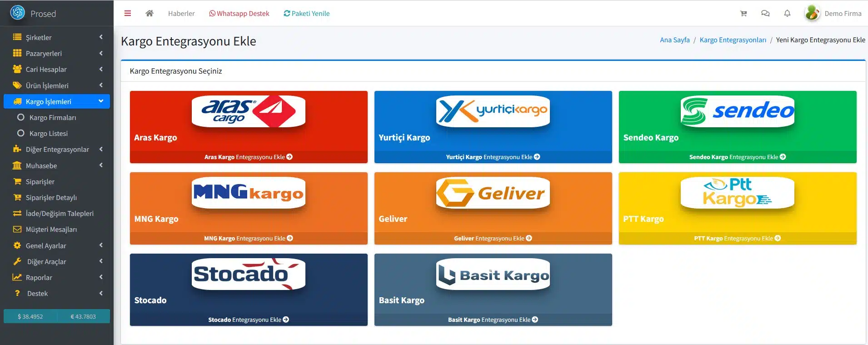This screenshot has width=868, height=345.
Task: Click the euro rate € 43.7803
Action: pos(83,316)
